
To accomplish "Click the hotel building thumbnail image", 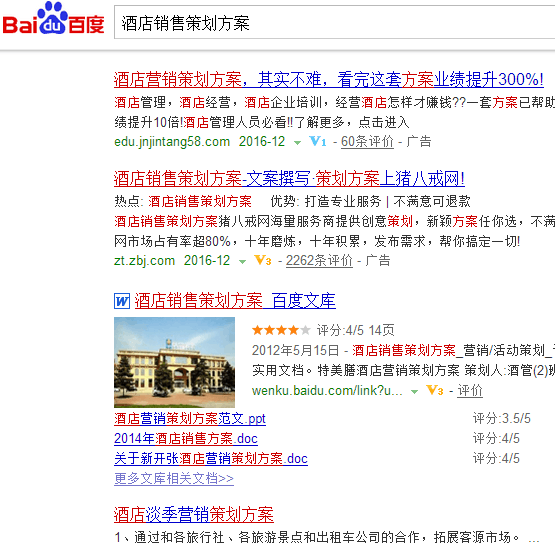I will [174, 362].
